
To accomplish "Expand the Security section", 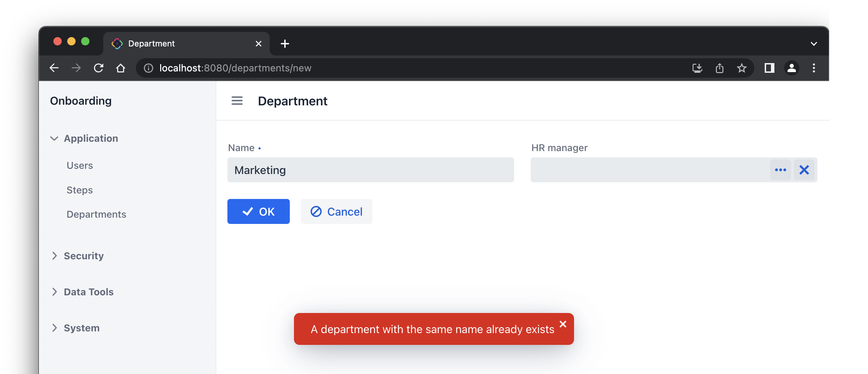I will [83, 256].
